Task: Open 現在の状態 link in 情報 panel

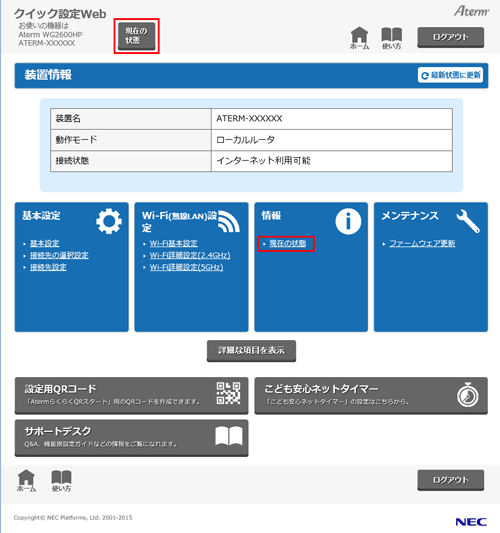Action: tap(288, 243)
